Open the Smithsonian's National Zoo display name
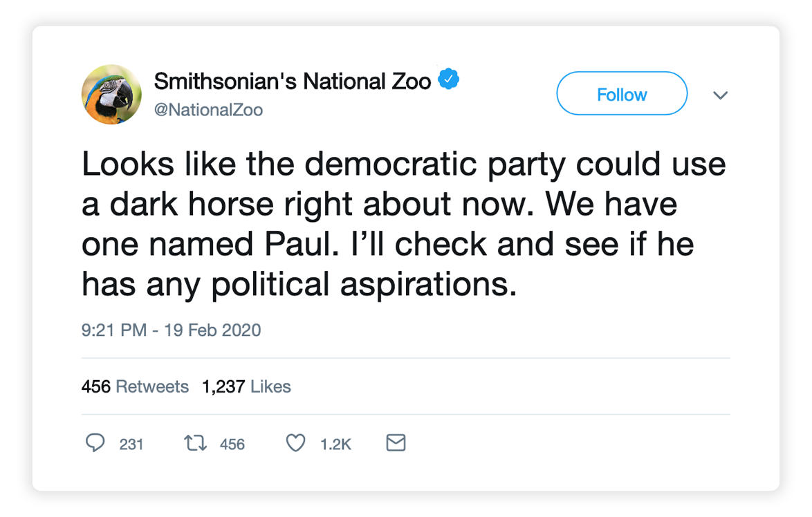Viewport: 812px width, 517px height. pos(292,82)
